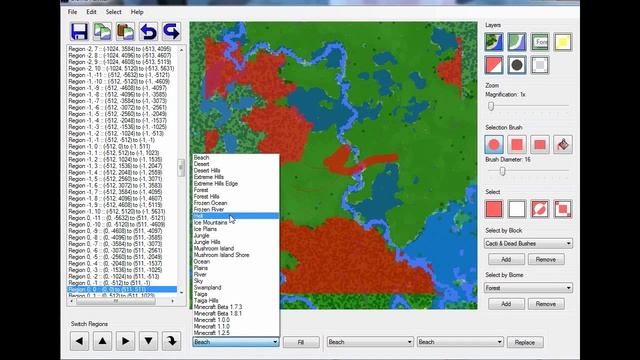640x360 pixels.
Task: Open the Select menu
Action: [113, 12]
